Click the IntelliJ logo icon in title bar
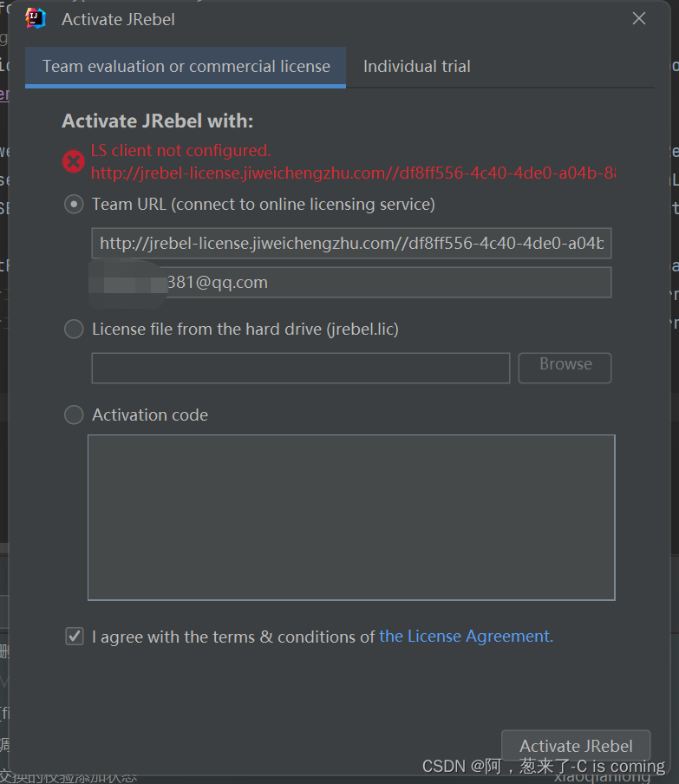Image resolution: width=679 pixels, height=784 pixels. 36,19
